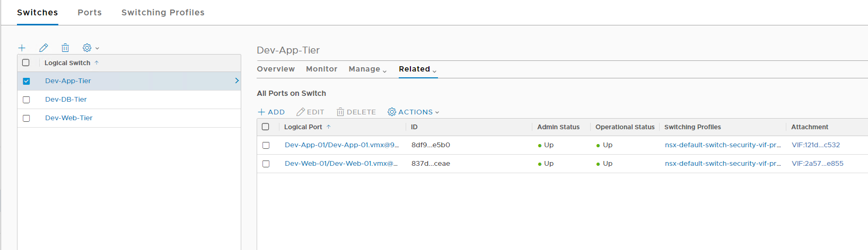Expand Dev-App-Tier row chevron

tap(236, 81)
